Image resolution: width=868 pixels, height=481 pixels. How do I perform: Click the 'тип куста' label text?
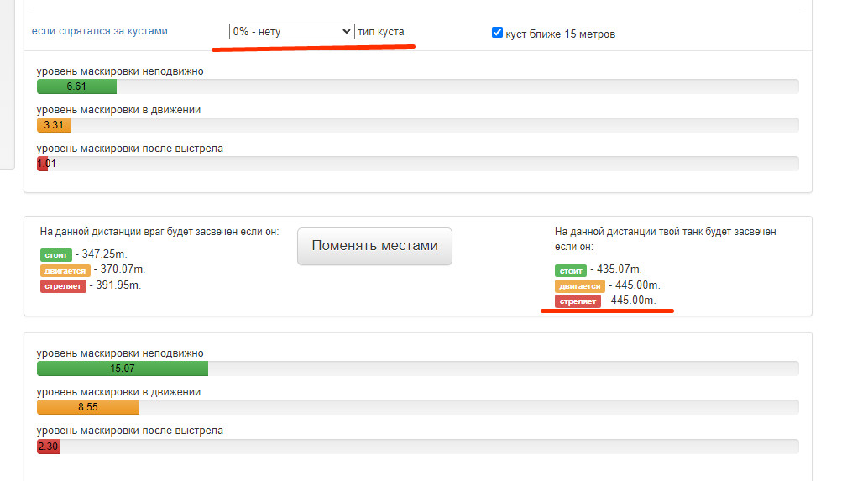(x=381, y=32)
